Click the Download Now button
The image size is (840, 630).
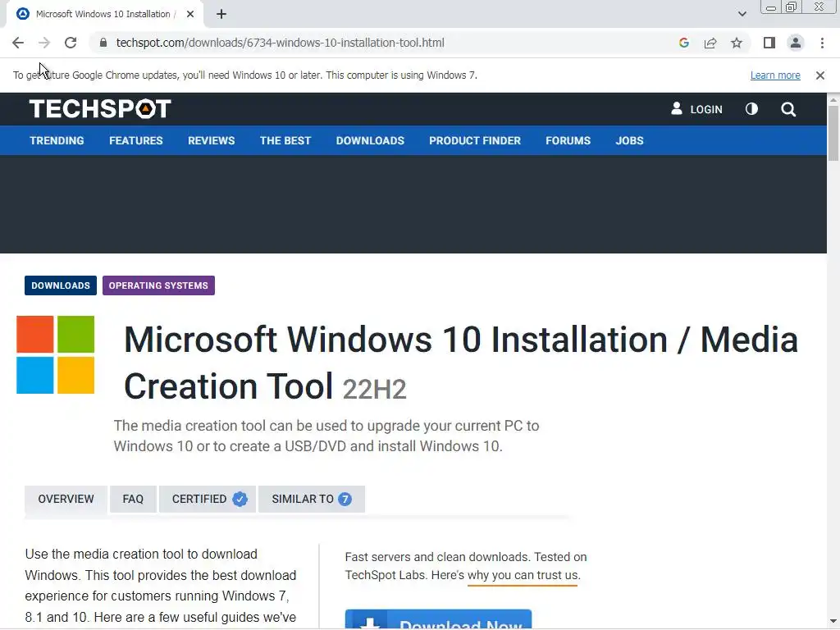pos(438,619)
